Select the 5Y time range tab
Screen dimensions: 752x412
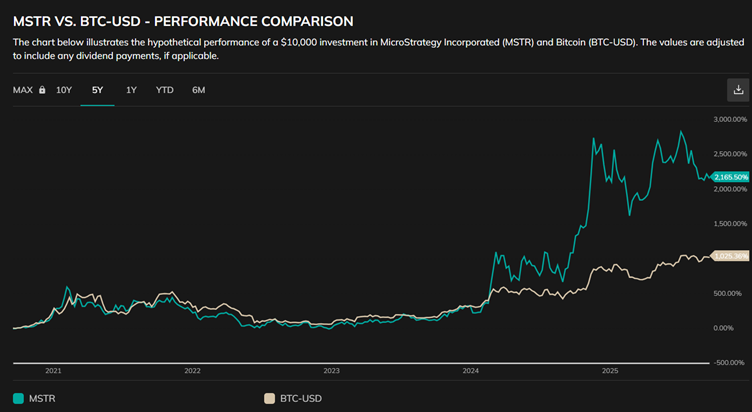[97, 90]
